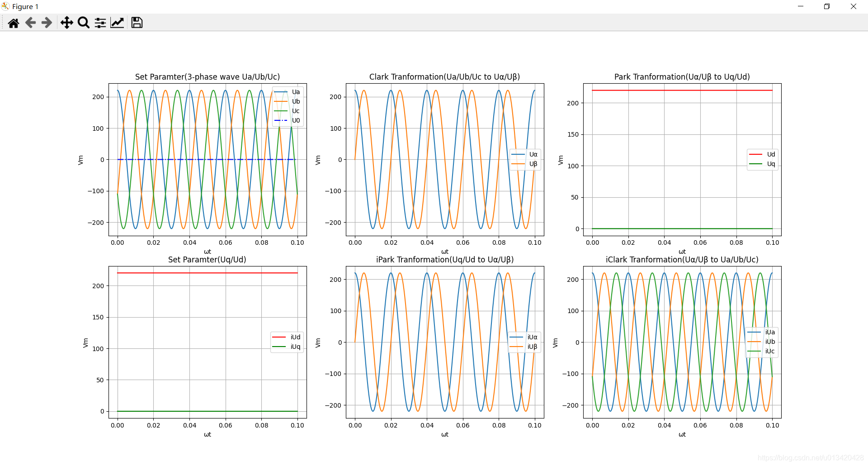Image resolution: width=868 pixels, height=466 pixels.
Task: Activate the Pan axes tool
Action: [x=67, y=23]
